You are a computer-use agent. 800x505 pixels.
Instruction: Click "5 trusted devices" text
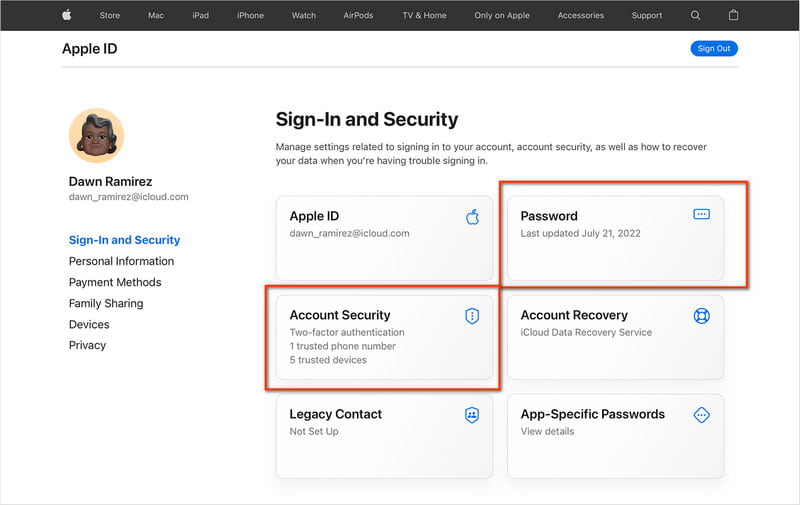[x=328, y=360]
